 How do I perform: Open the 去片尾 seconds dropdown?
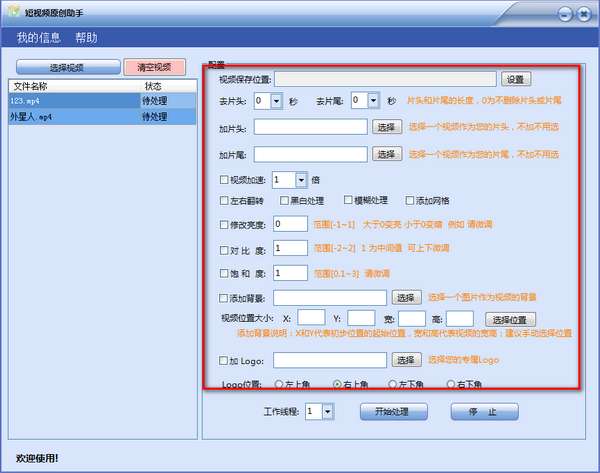click(373, 100)
